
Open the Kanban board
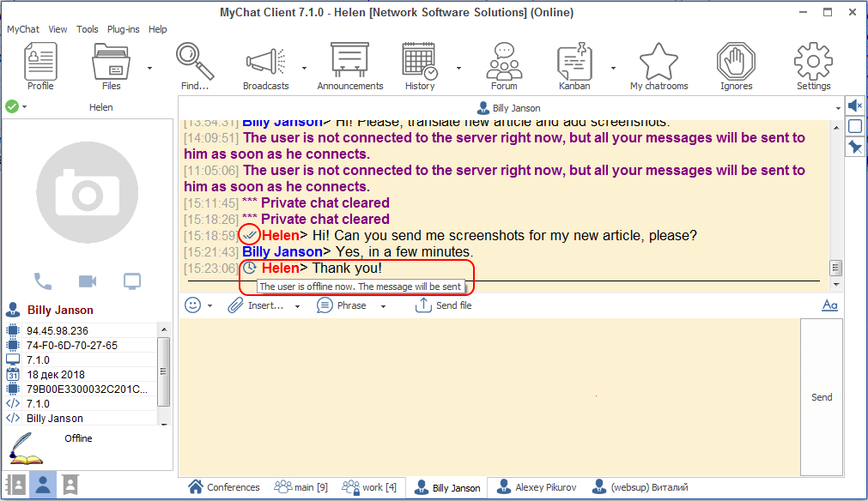coord(574,66)
